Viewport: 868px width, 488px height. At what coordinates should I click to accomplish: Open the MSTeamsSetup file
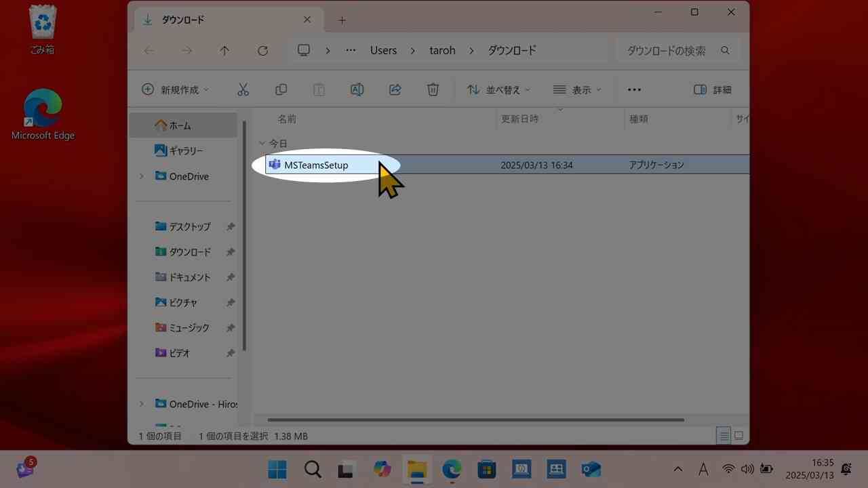pos(316,165)
